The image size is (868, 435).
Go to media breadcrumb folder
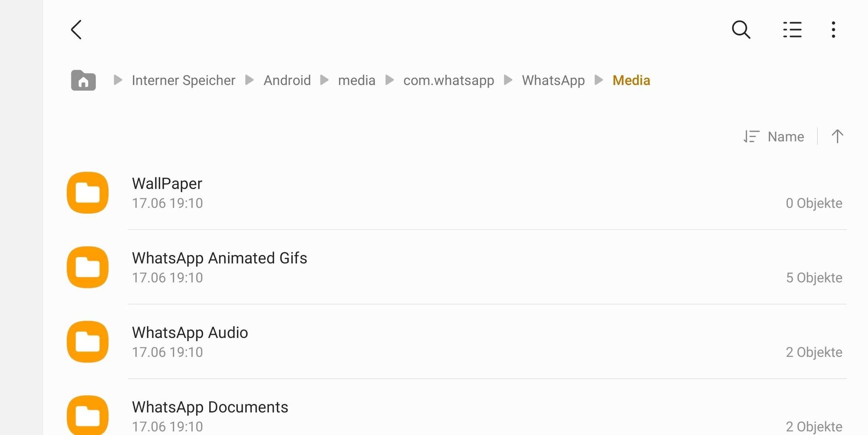(x=356, y=80)
